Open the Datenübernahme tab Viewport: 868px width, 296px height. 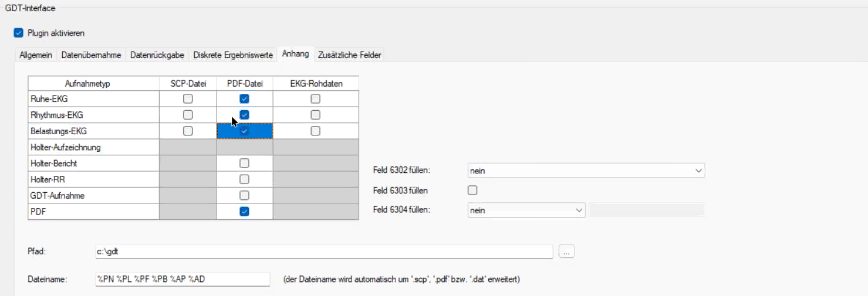(91, 55)
